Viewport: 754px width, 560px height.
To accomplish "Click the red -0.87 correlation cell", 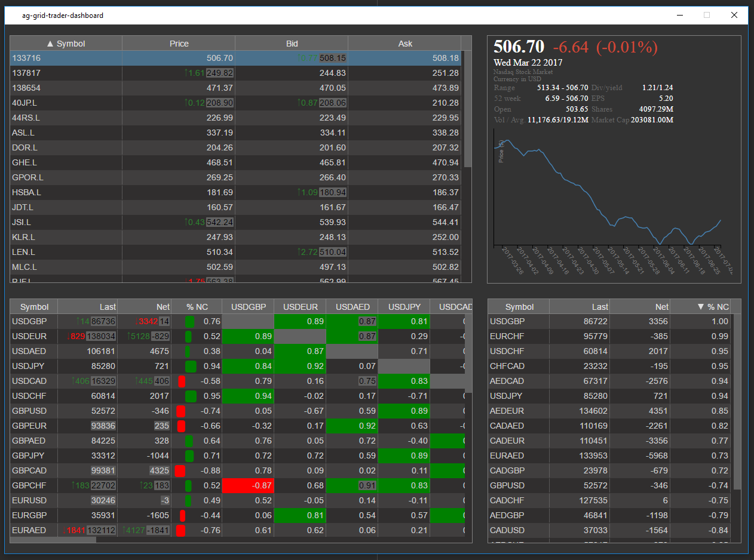I will pos(248,485).
